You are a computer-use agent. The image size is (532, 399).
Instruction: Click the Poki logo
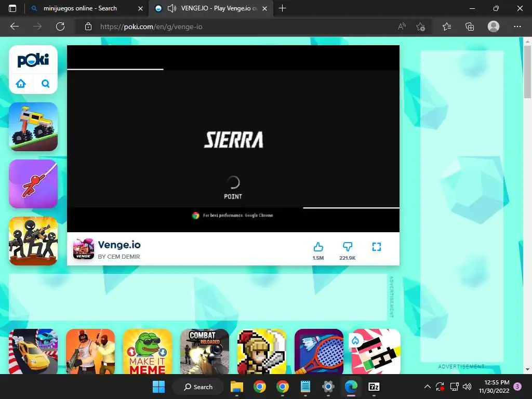33,60
